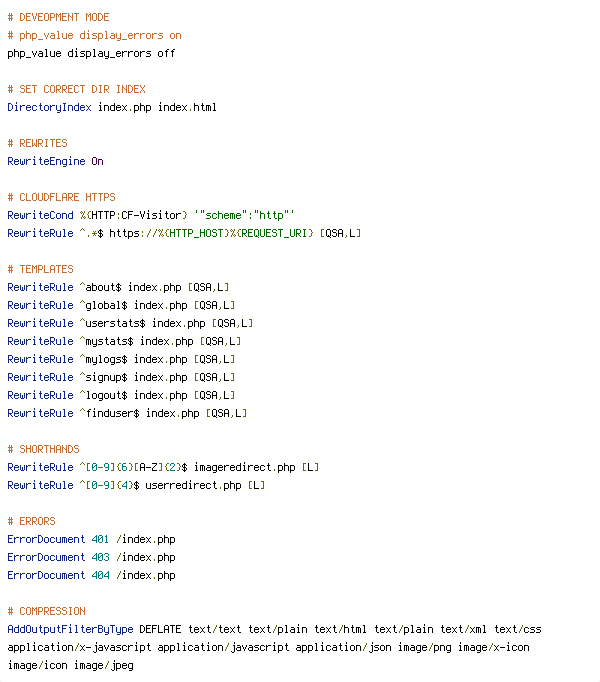
Task: Click the CLOUDFLARE HTTPS comment heading
Action: (61, 197)
